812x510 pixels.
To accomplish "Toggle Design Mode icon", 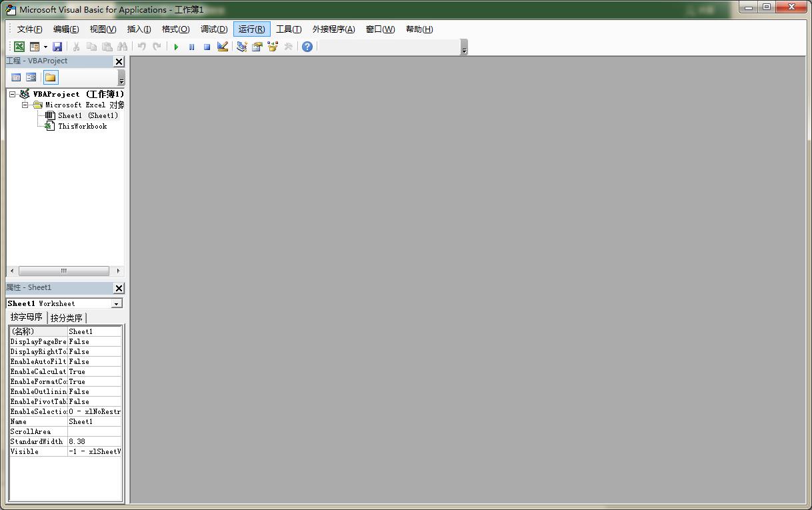I will point(223,47).
